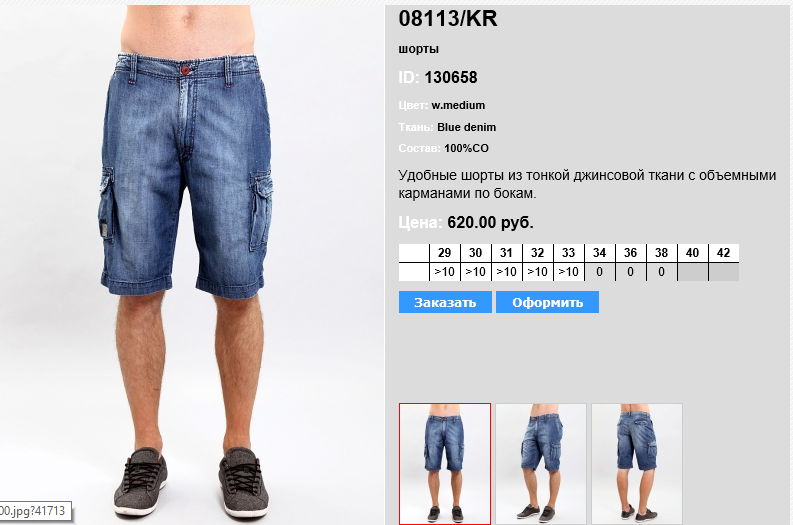Select size 32 header cell

click(x=538, y=253)
